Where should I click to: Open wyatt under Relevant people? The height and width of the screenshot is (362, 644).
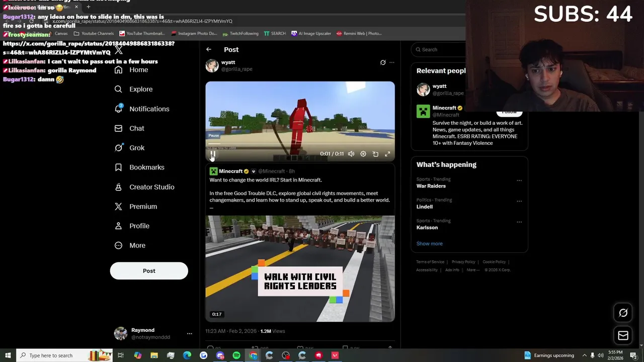[x=440, y=89]
